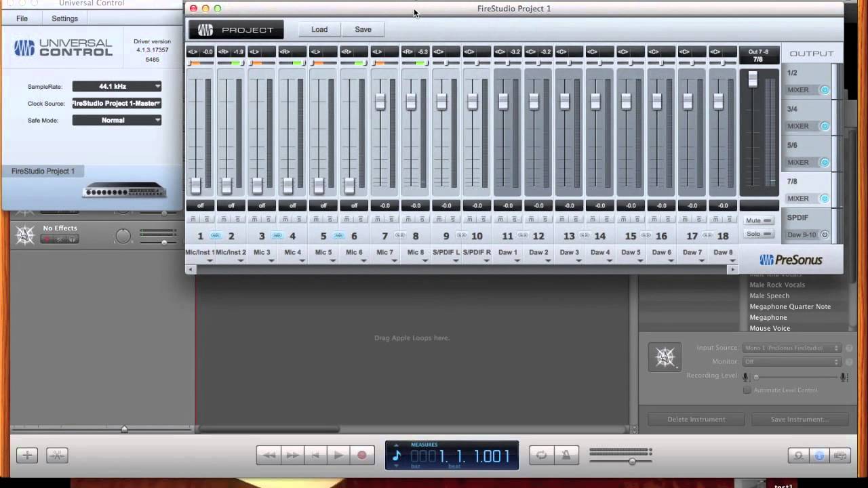Click the Save button in mixer
The width and height of the screenshot is (868, 488).
point(363,29)
